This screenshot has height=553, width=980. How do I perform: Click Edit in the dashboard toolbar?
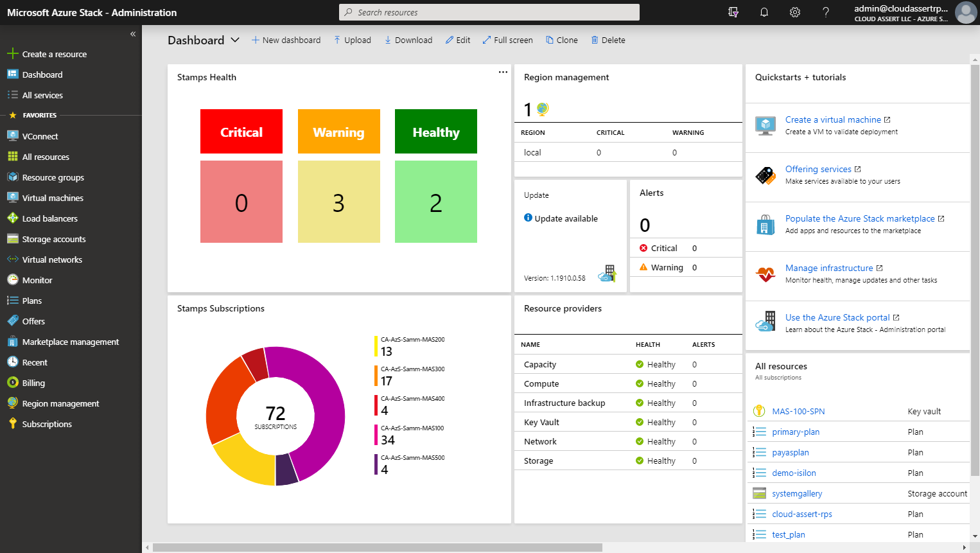click(457, 40)
